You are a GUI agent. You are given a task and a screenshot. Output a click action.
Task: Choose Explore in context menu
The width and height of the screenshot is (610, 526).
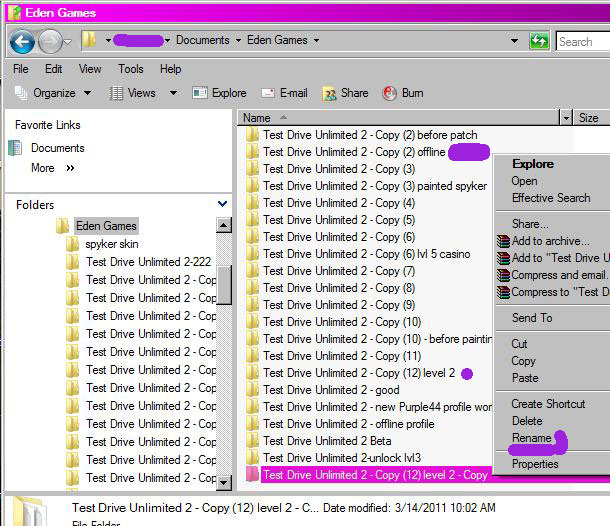click(533, 164)
